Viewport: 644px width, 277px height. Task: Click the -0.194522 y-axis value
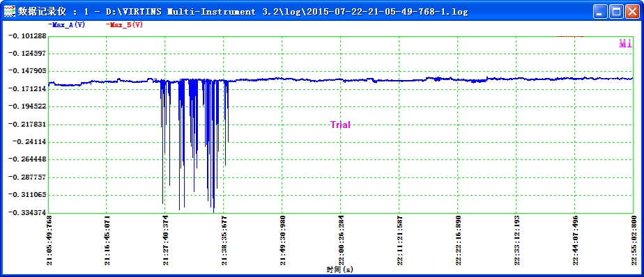click(27, 106)
